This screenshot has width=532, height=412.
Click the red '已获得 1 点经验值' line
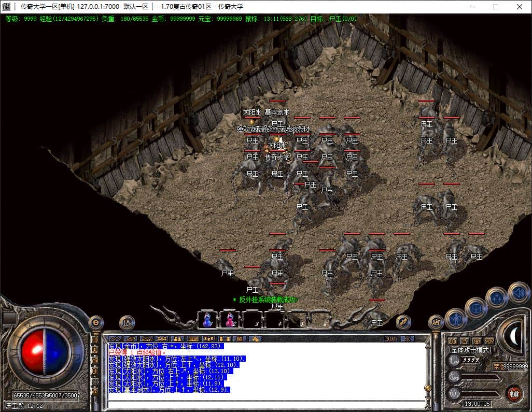point(137,352)
